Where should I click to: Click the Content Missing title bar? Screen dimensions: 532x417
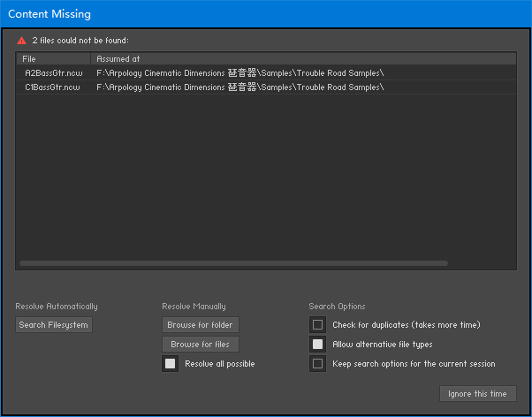[x=265, y=14]
